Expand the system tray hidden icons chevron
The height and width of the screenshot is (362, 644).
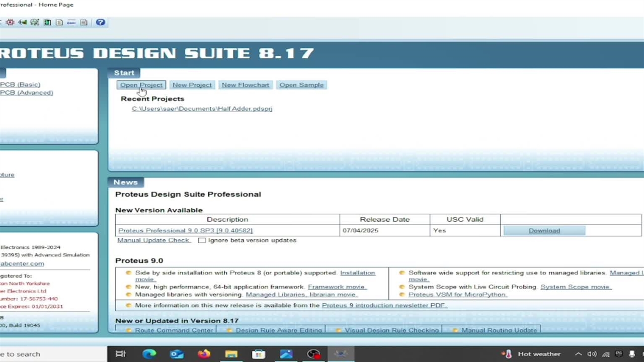[579, 354]
